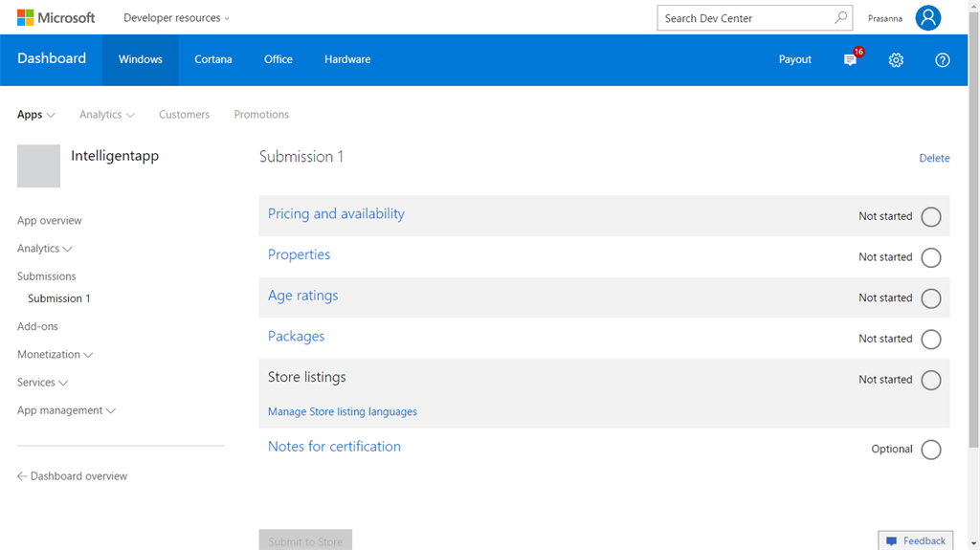This screenshot has height=550, width=980.
Task: Open the user profile avatar
Action: 927,18
